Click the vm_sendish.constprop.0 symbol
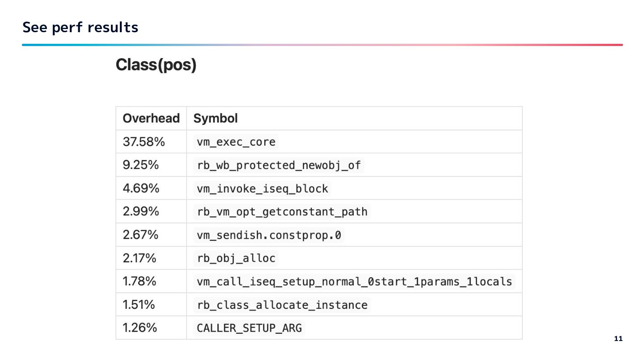 pos(269,235)
